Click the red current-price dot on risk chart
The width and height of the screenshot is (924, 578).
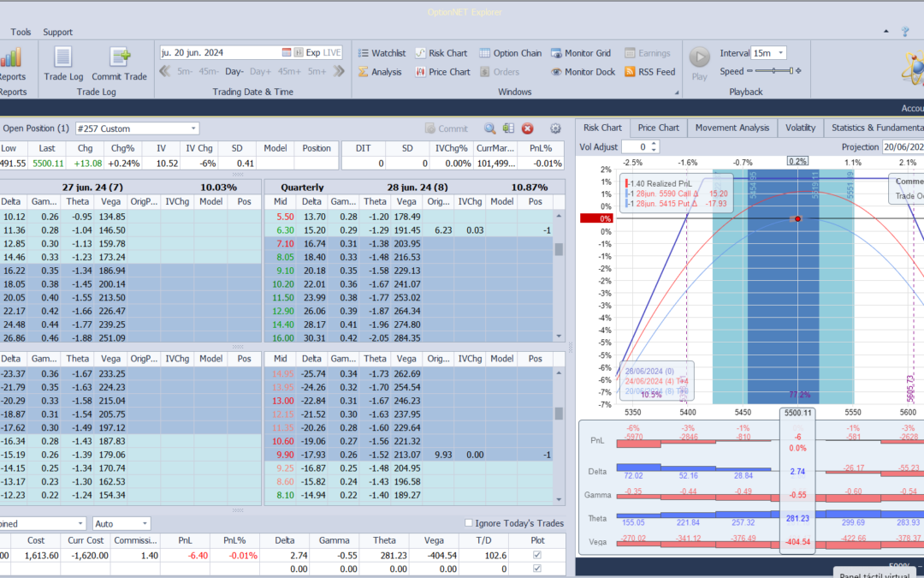[x=797, y=219]
